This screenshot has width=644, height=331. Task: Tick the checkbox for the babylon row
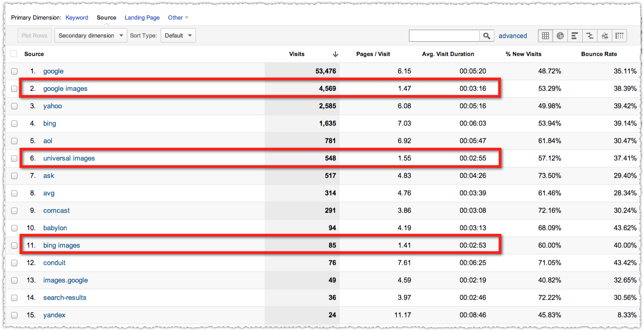pos(14,228)
